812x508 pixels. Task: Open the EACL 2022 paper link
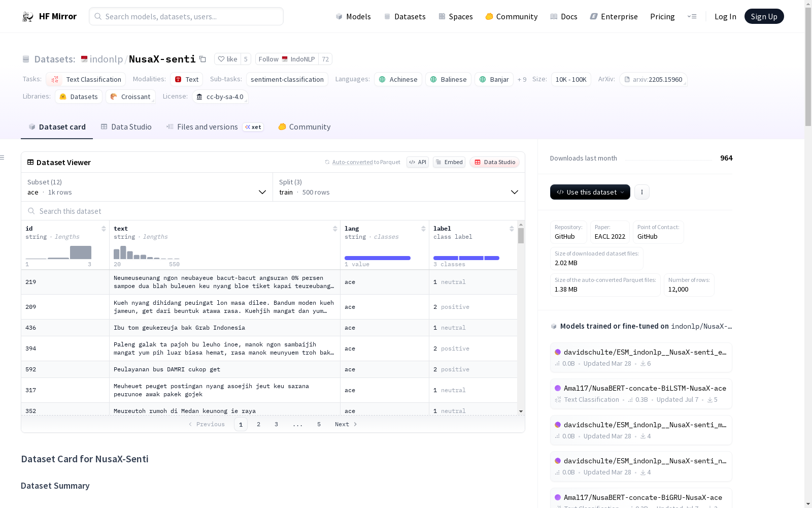click(x=610, y=232)
